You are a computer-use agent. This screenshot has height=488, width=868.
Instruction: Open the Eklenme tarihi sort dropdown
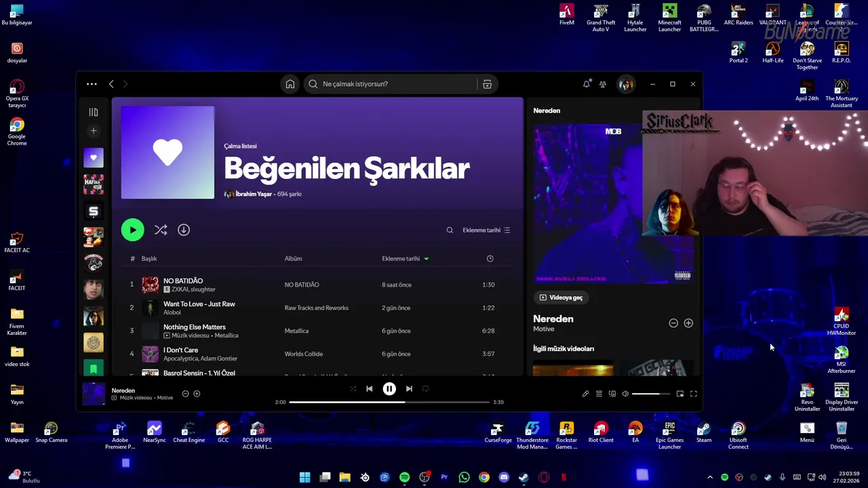pyautogui.click(x=486, y=230)
